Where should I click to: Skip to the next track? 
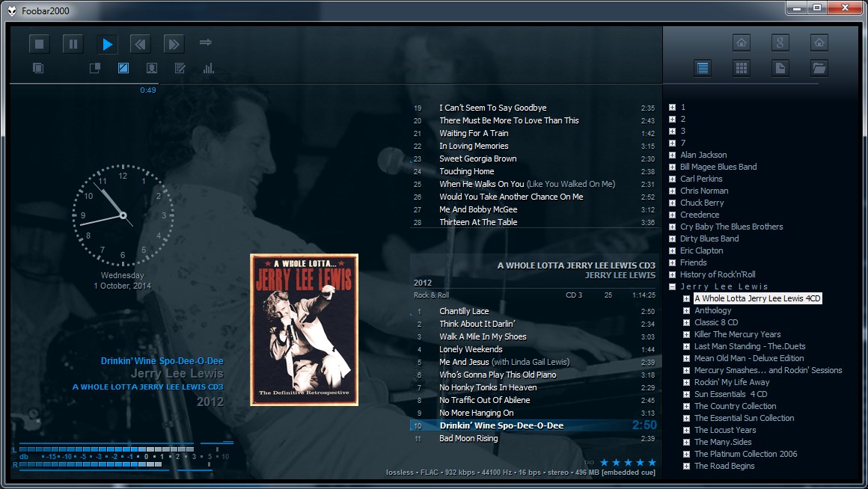(x=174, y=44)
